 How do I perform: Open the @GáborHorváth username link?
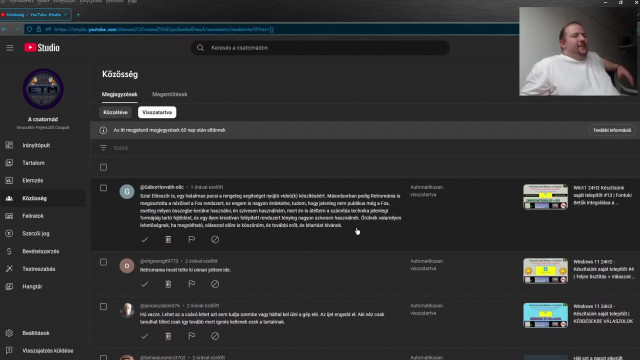click(x=162, y=187)
